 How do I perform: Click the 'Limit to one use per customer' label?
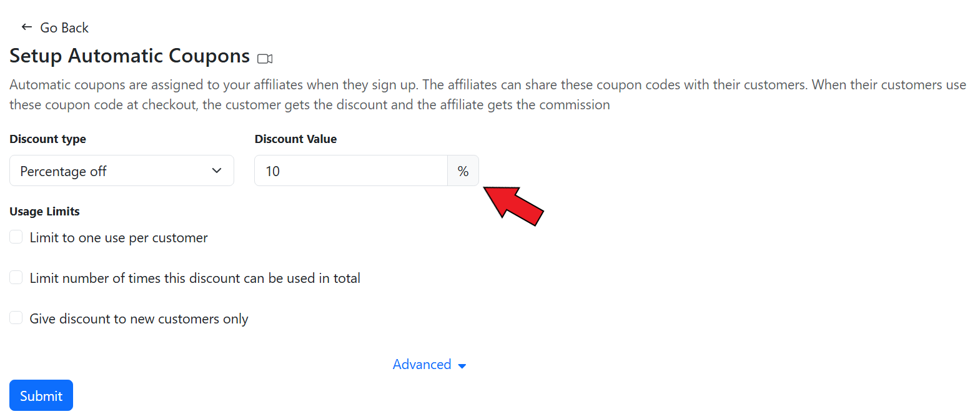[119, 238]
